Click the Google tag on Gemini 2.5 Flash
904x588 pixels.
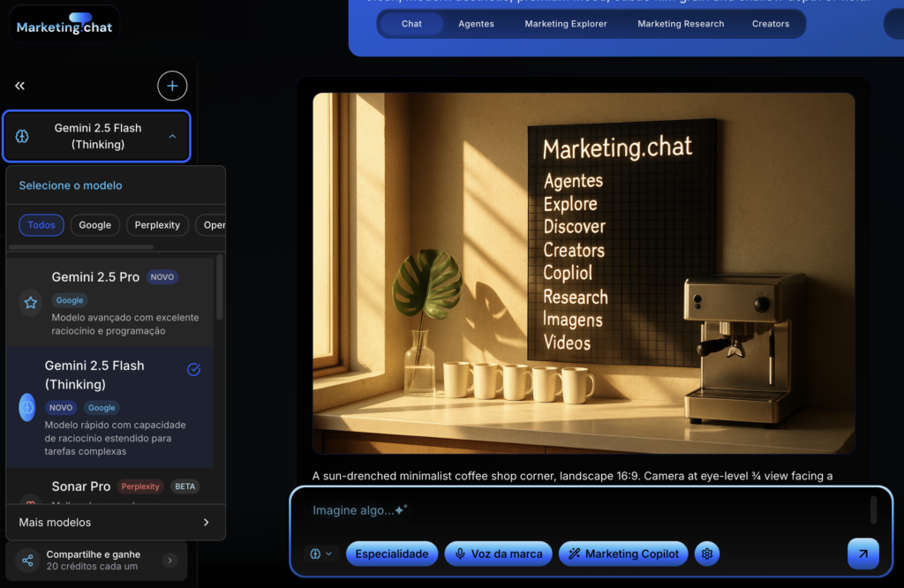102,408
